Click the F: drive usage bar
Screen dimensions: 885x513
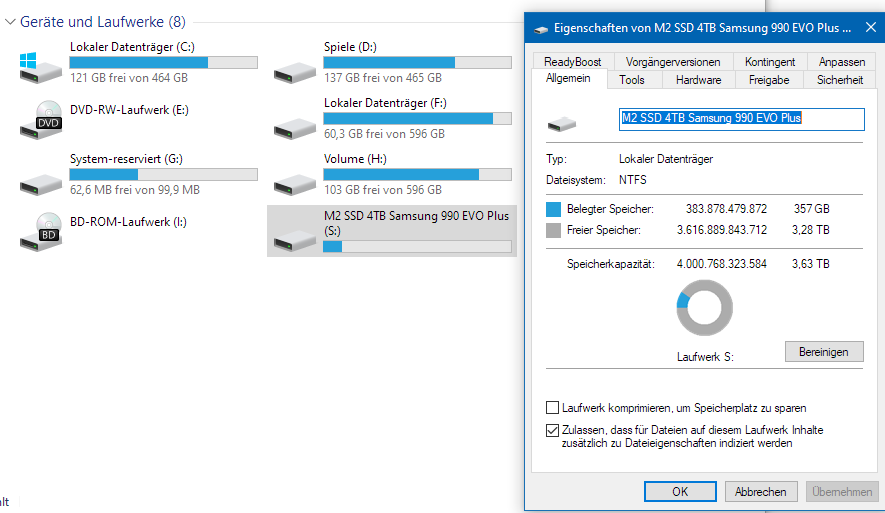(x=418, y=119)
